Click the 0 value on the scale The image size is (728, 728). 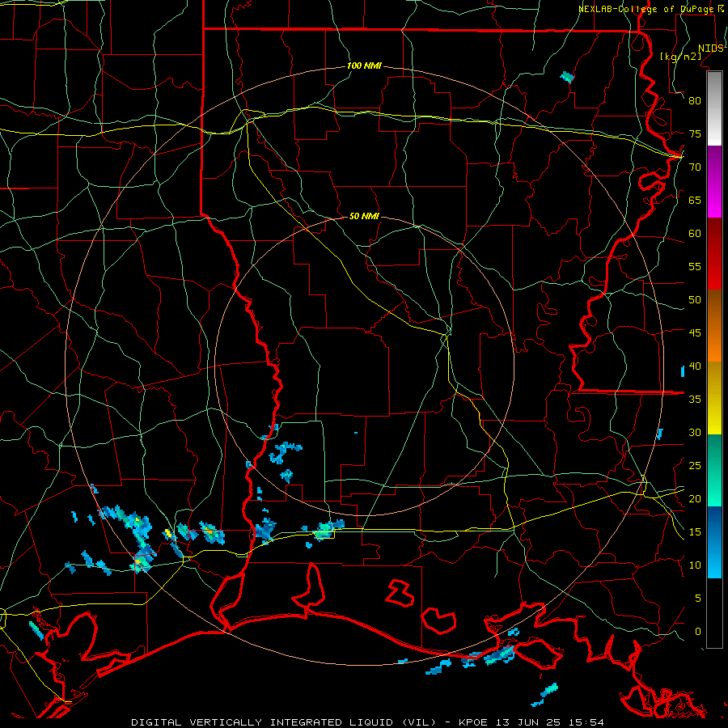698,632
